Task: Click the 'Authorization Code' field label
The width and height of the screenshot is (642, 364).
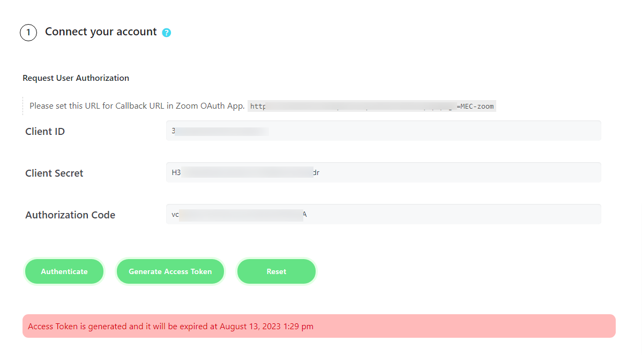Action: 70,215
